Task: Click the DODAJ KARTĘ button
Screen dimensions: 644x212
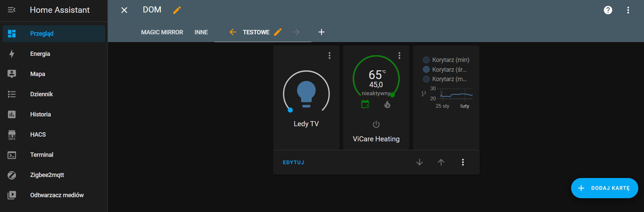Action: click(x=604, y=188)
